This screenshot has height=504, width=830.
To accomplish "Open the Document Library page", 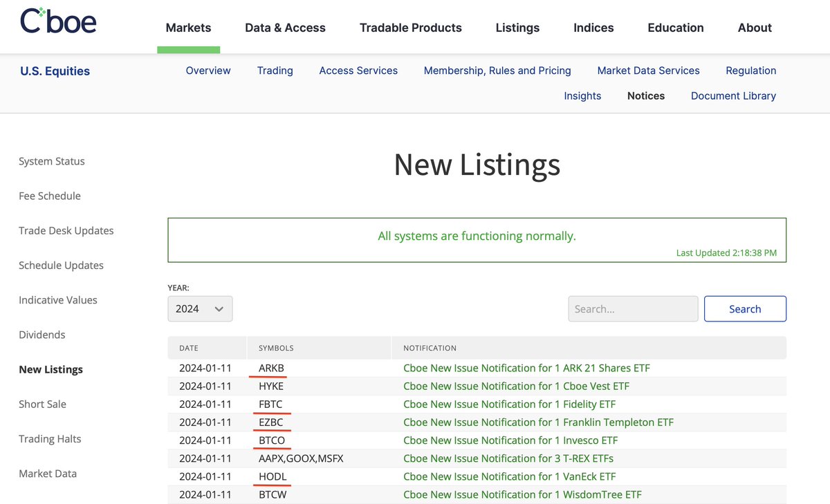I will pos(733,96).
